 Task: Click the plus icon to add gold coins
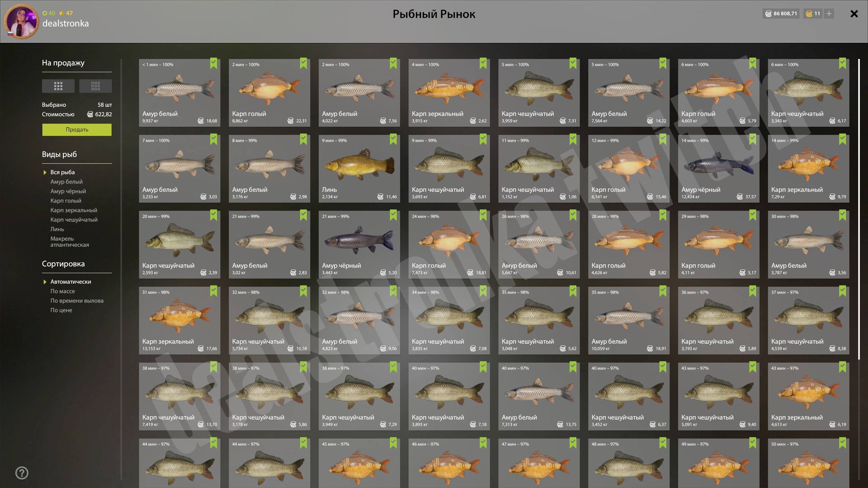click(829, 14)
